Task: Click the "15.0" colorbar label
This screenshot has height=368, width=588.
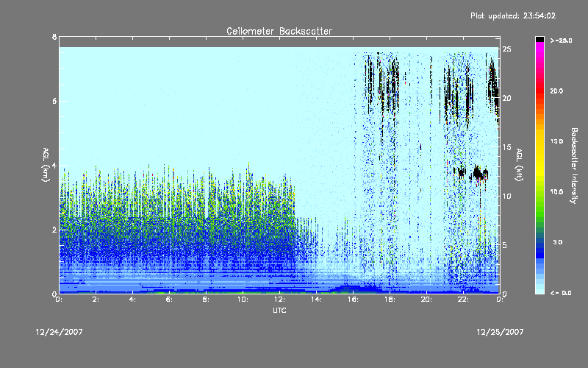Action: [557, 141]
